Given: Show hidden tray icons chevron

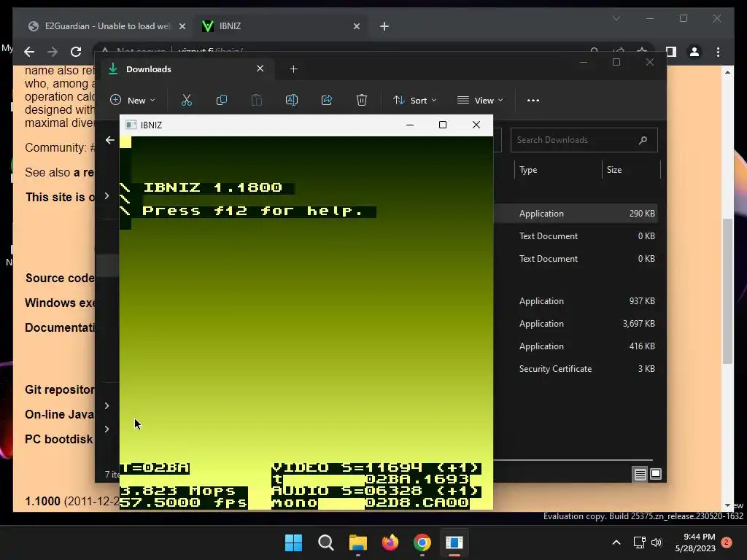Looking at the screenshot, I should [616, 542].
